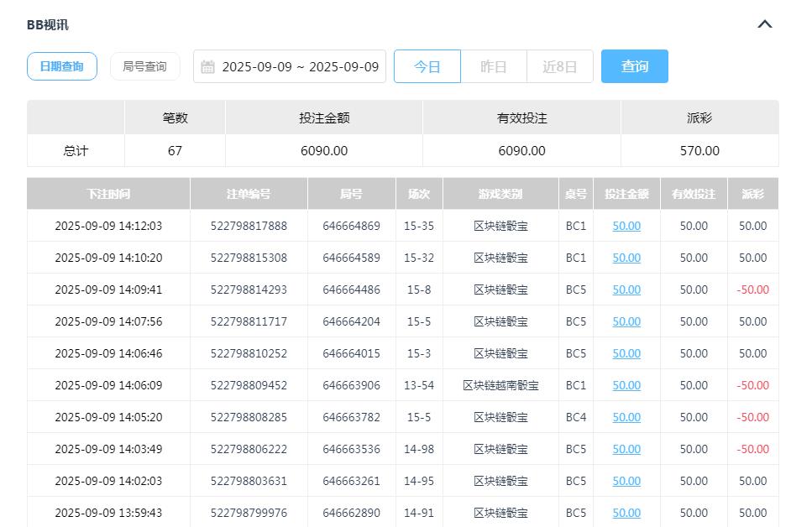Open the 50.00 link for the BC4 table bet
812x527 pixels.
[x=626, y=417]
